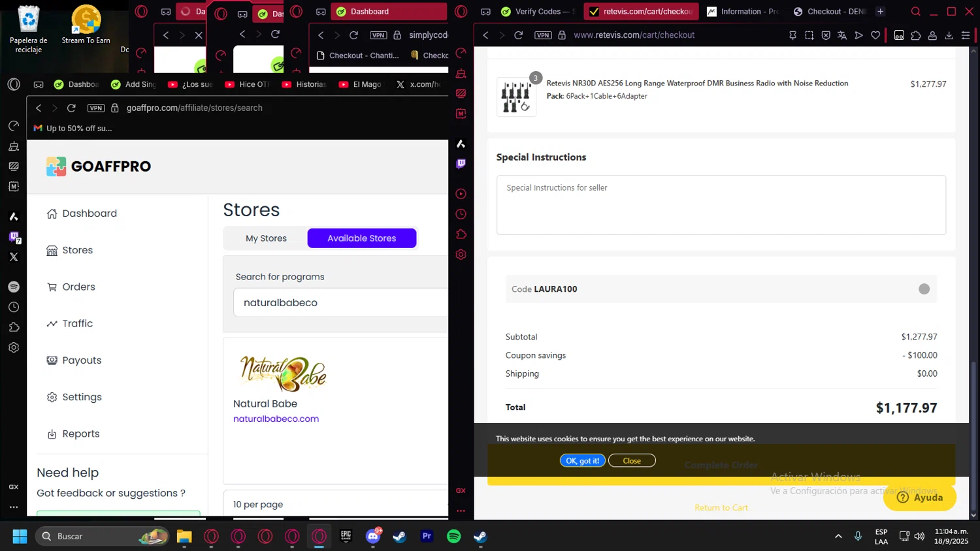Open Dashboard in GoAffPro sidebar
The width and height of the screenshot is (980, 551).
pyautogui.click(x=82, y=213)
